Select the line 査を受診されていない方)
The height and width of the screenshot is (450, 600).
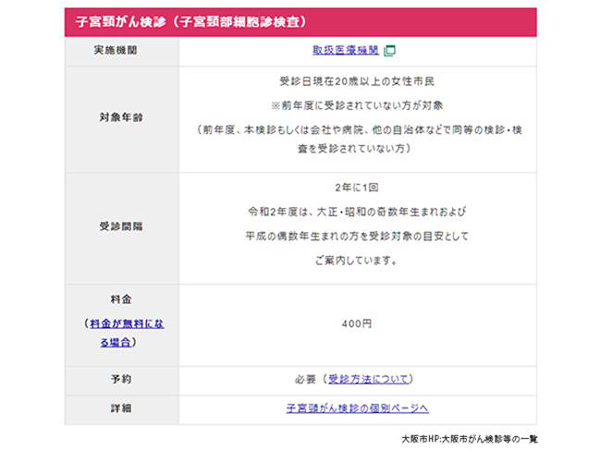point(355,148)
